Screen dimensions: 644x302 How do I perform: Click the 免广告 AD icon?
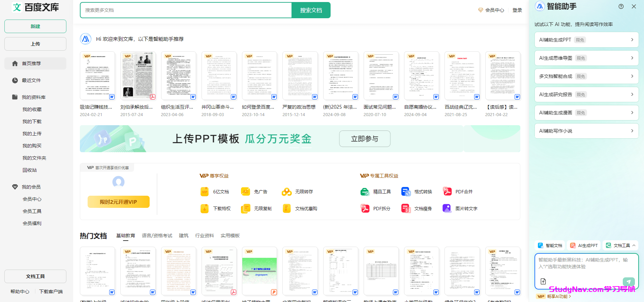click(246, 192)
